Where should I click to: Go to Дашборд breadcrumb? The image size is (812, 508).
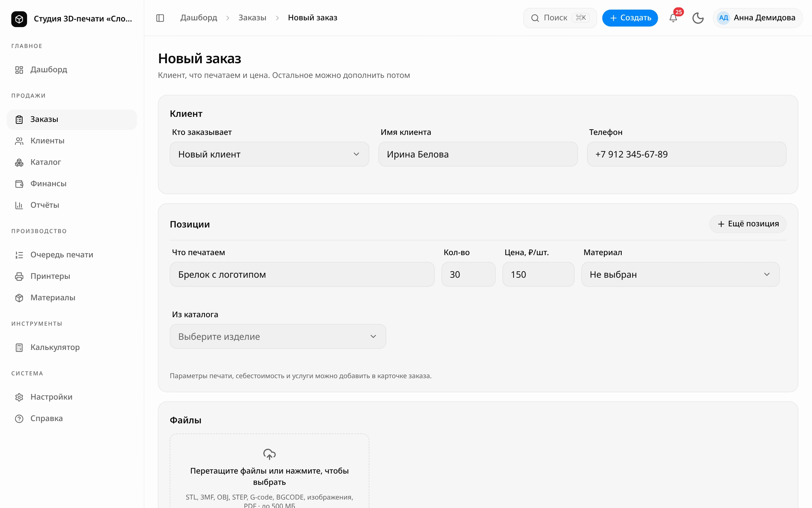pos(199,18)
